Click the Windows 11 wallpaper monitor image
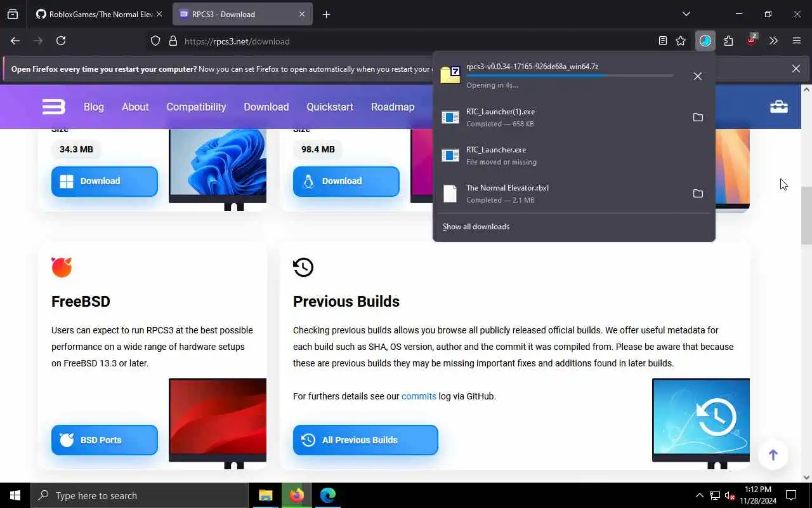Screen dimensions: 812x508 pyautogui.click(x=218, y=168)
